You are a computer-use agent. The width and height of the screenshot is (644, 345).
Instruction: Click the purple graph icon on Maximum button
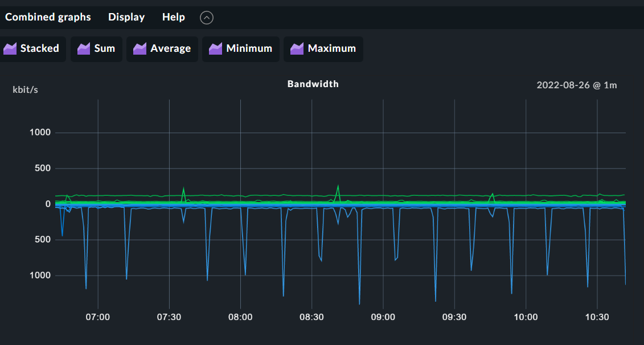(297, 49)
